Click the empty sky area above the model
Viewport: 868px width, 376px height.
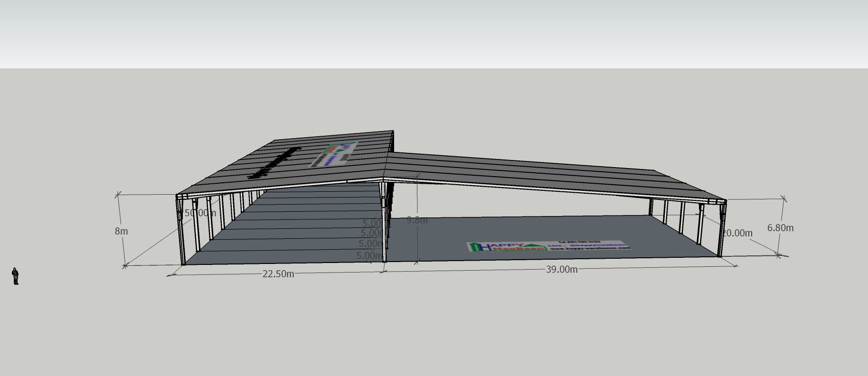(427, 33)
